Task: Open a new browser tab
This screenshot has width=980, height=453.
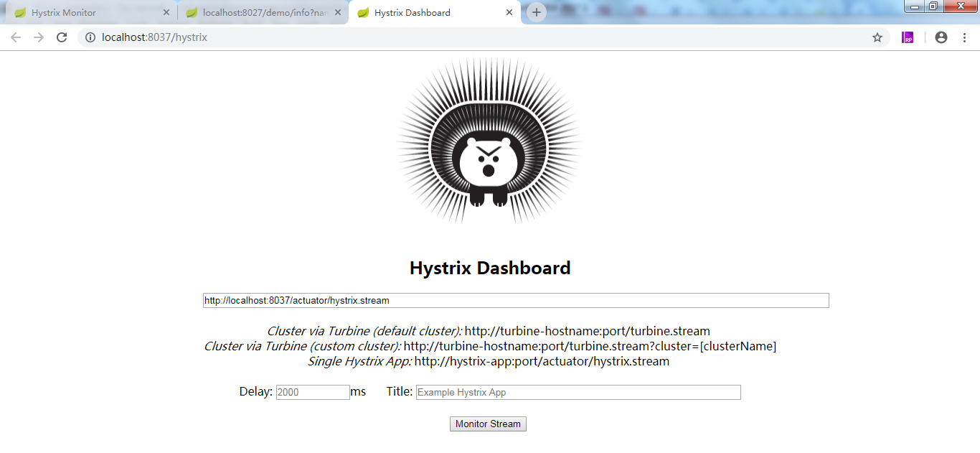Action: pyautogui.click(x=537, y=13)
